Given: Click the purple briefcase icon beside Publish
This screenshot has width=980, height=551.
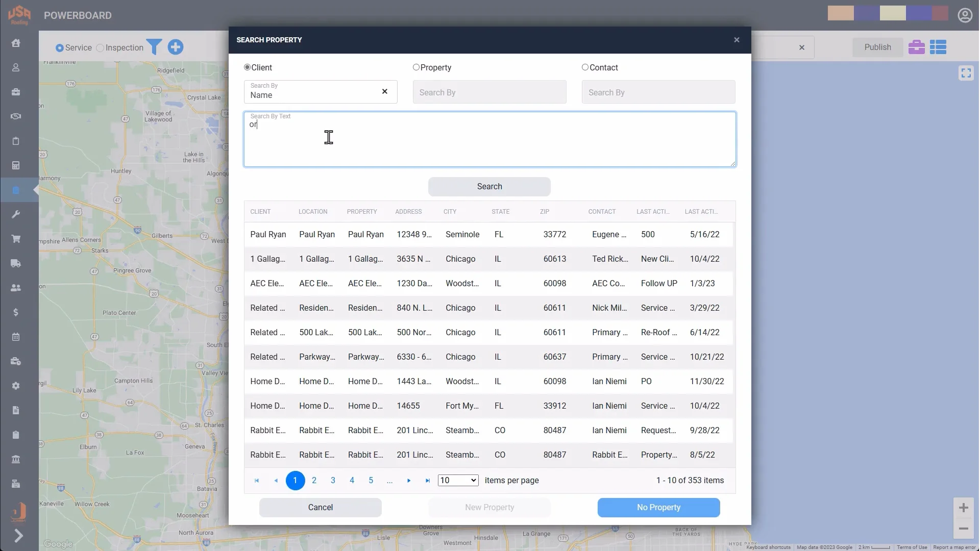Looking at the screenshot, I should click(917, 47).
